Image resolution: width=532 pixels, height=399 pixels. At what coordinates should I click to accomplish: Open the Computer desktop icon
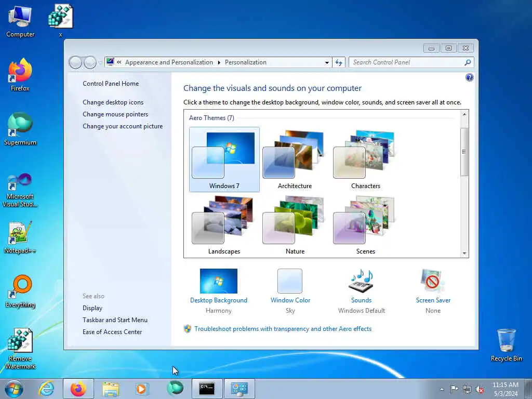(x=20, y=21)
